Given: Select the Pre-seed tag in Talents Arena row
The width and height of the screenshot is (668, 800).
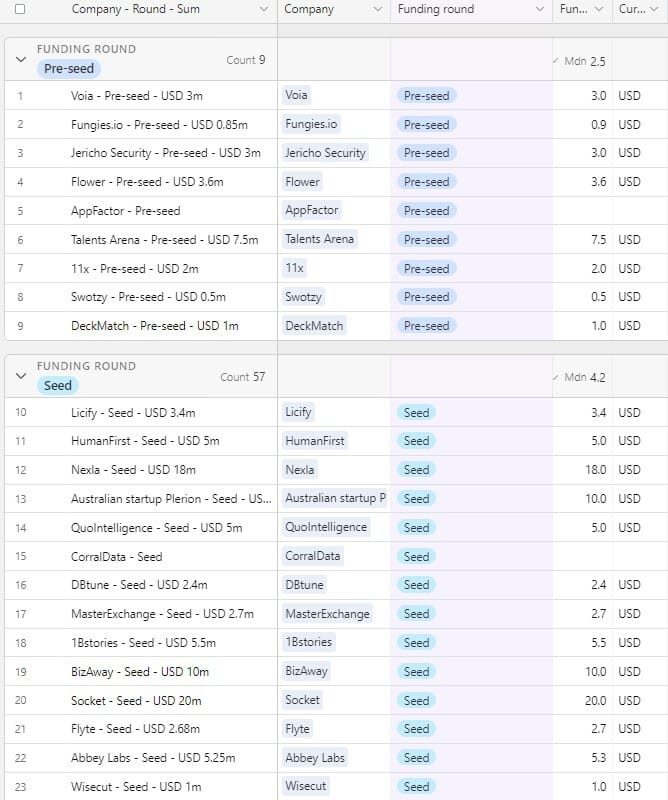Looking at the screenshot, I should (x=427, y=239).
